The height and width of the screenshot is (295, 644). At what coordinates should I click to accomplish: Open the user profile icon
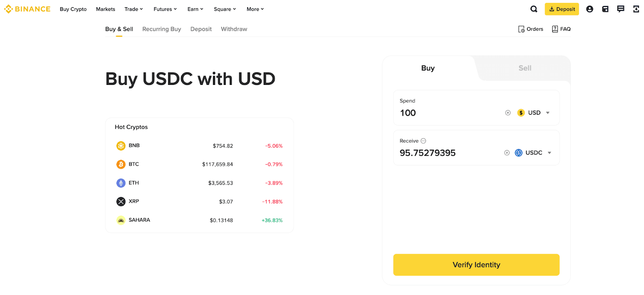pyautogui.click(x=590, y=9)
